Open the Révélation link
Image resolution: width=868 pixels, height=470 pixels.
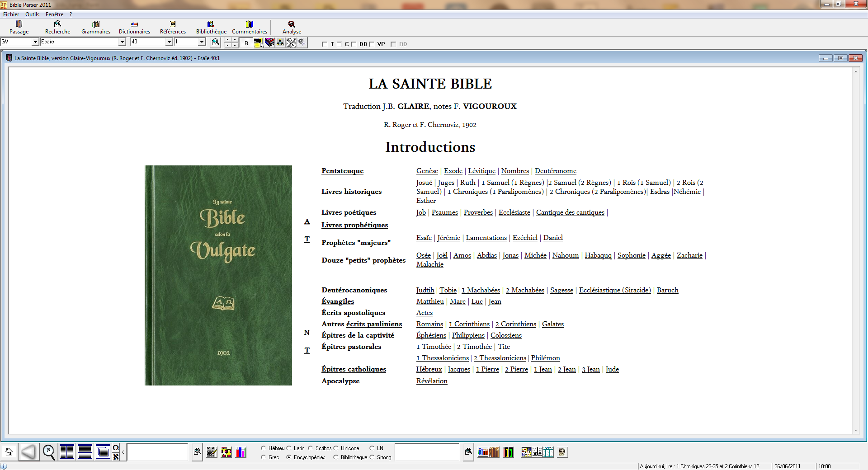(x=432, y=381)
